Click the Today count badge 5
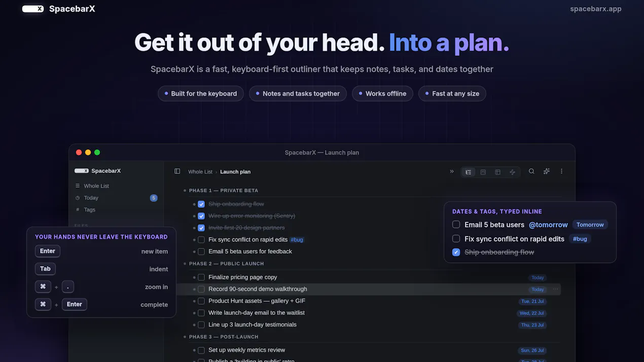This screenshot has width=644, height=362. click(x=154, y=198)
